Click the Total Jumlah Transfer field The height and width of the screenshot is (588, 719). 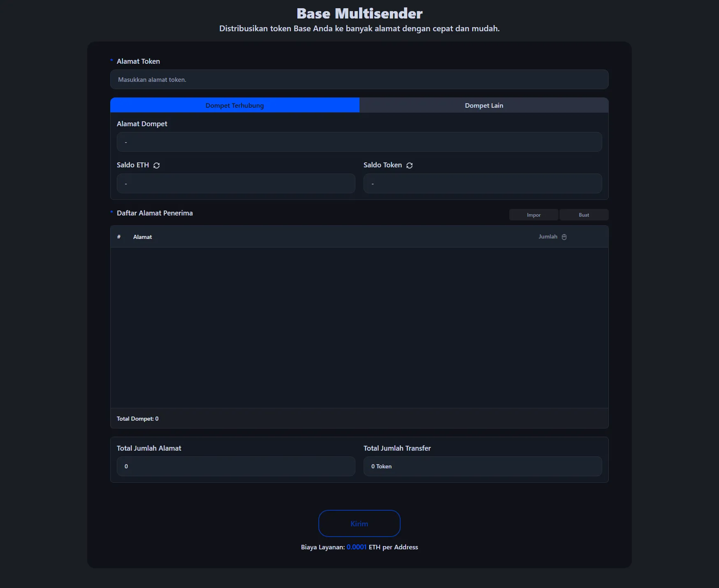pos(482,466)
